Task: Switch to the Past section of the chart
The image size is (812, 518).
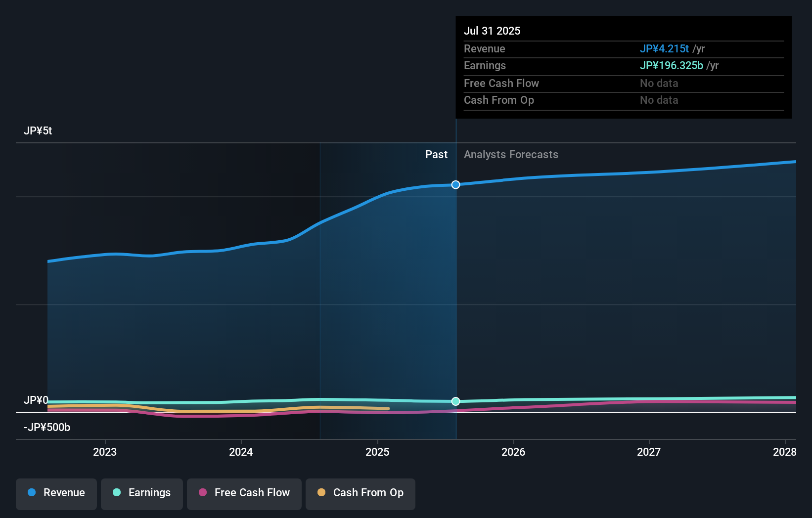Action: pos(436,154)
